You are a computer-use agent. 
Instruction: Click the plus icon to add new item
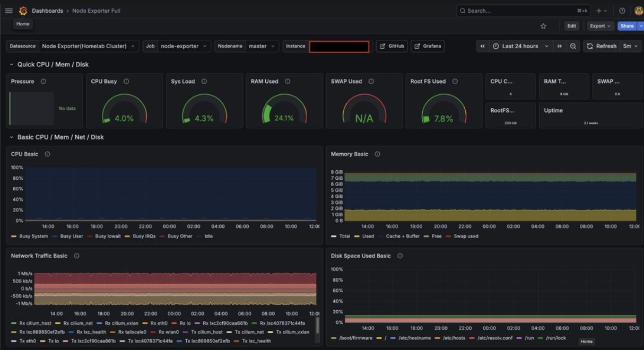602,11
